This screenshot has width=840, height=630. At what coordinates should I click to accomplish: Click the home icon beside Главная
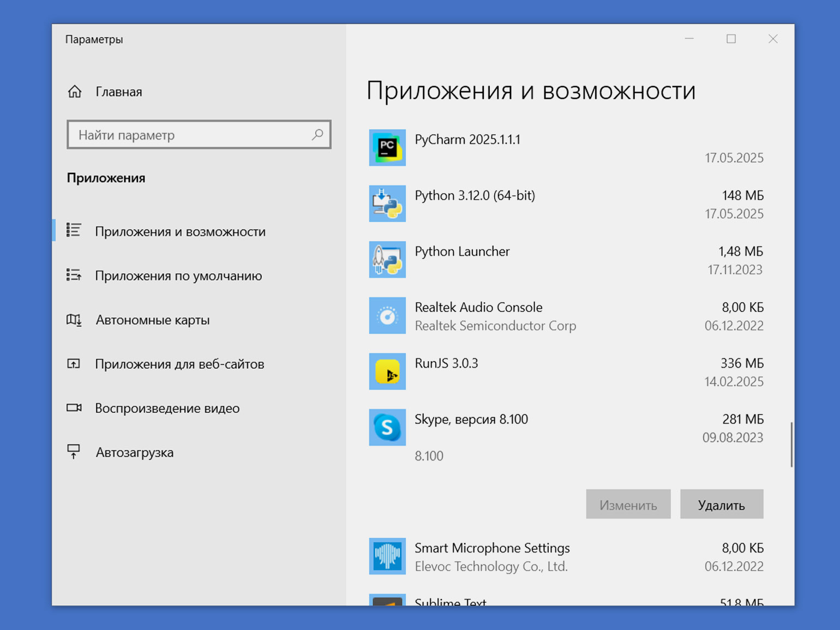click(x=75, y=92)
